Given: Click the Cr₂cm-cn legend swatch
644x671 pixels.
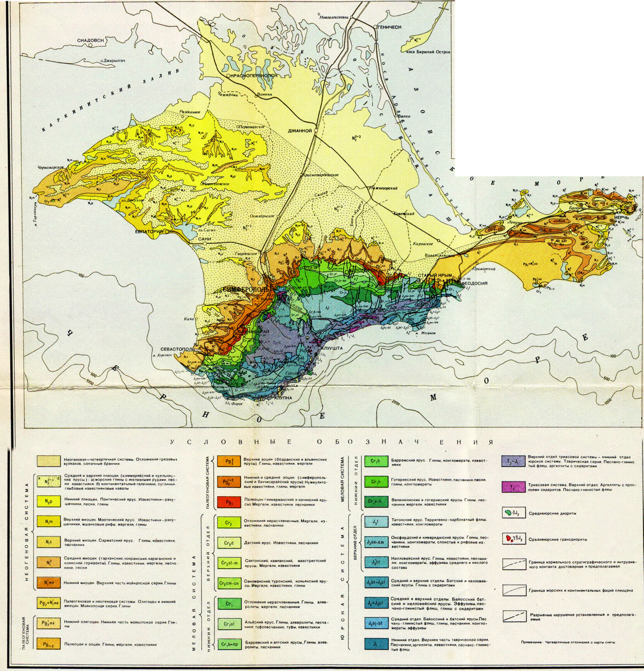Looking at the screenshot, I should (229, 583).
